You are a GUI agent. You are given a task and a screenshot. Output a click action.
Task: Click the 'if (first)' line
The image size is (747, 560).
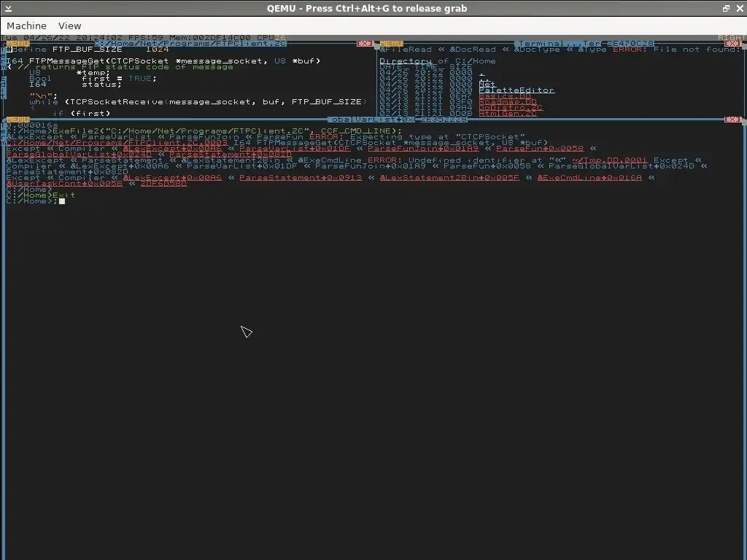[x=82, y=113]
